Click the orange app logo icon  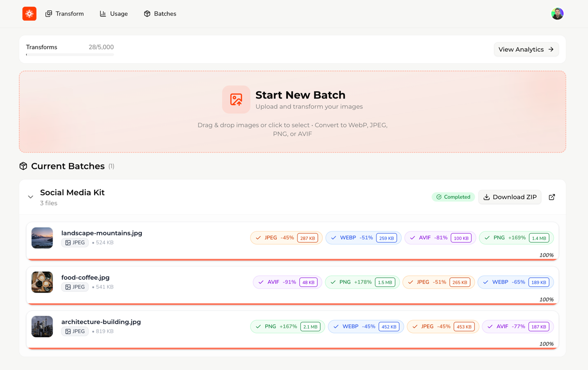coord(29,14)
